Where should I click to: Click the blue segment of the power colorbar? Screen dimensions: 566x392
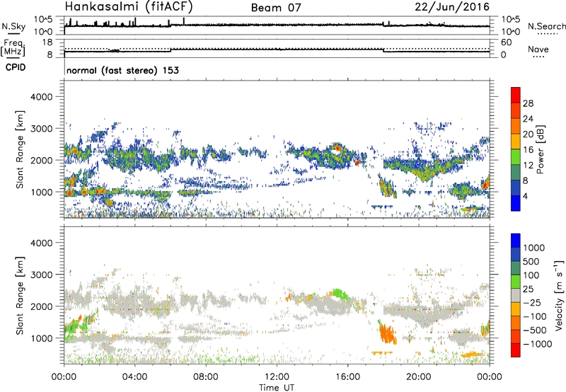pyautogui.click(x=516, y=203)
